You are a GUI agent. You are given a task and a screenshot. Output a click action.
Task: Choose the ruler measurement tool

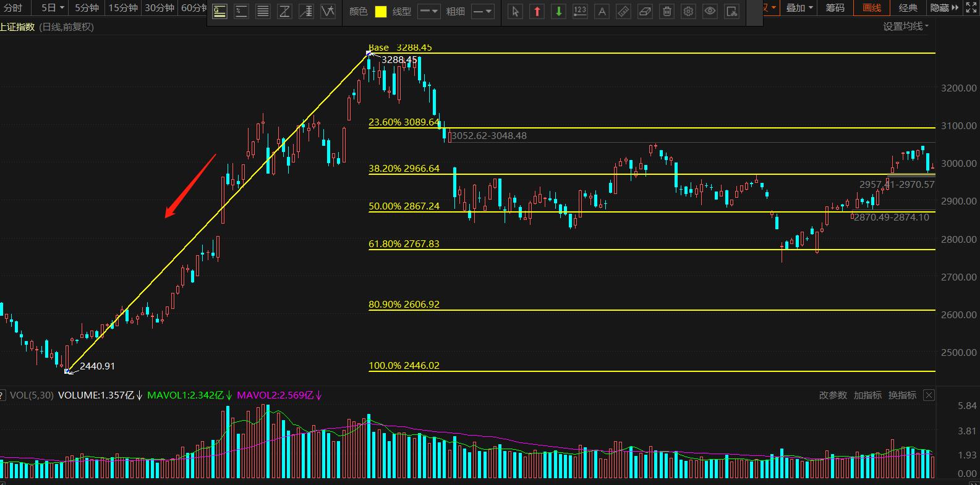click(623, 11)
